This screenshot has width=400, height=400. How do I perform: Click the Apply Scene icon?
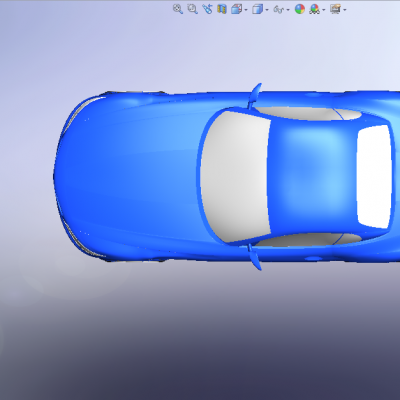(x=314, y=9)
